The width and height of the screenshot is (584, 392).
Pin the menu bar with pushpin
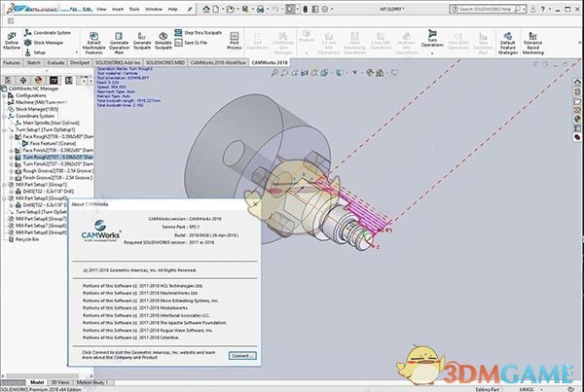click(x=190, y=9)
